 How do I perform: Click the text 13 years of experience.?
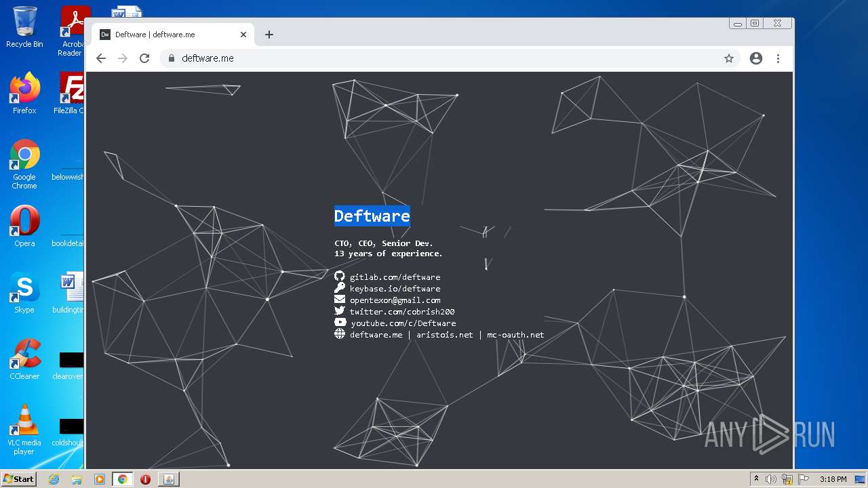(x=389, y=253)
